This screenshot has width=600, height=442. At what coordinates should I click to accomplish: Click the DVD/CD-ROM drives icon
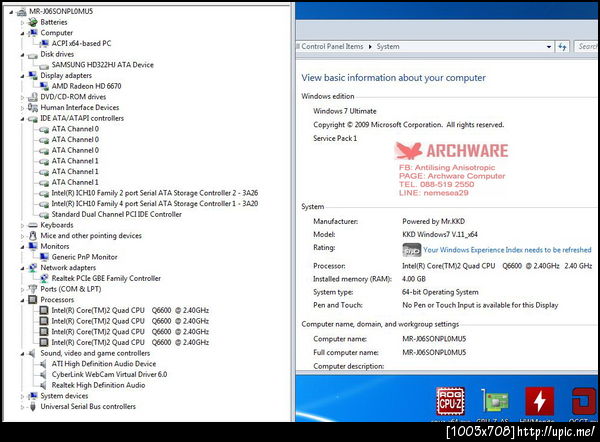[x=33, y=97]
